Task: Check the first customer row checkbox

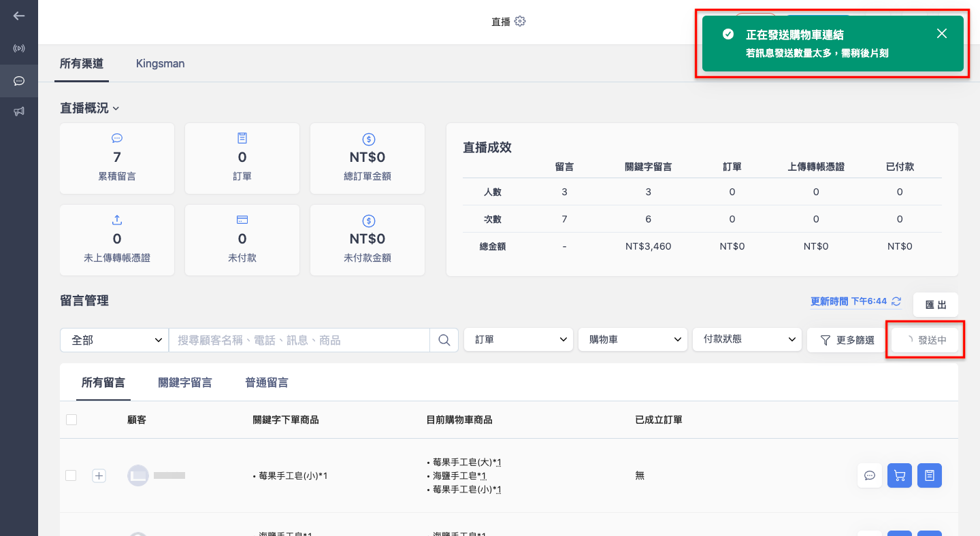Action: click(71, 475)
